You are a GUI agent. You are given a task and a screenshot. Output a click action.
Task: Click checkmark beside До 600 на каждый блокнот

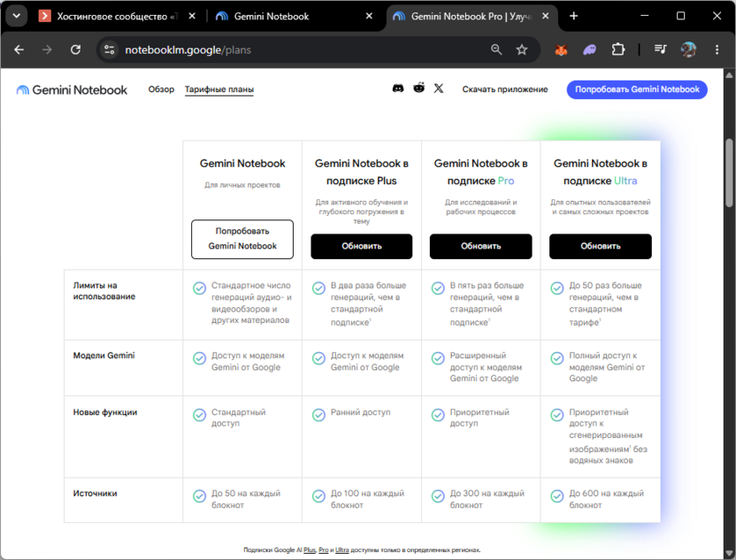[x=557, y=496]
